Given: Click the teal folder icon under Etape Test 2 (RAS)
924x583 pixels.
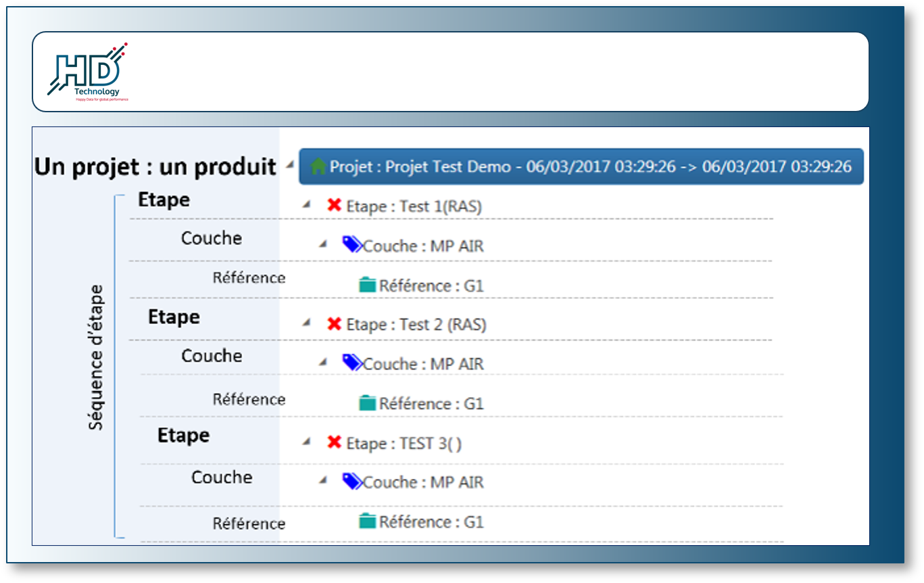Looking at the screenshot, I should coord(367,403).
